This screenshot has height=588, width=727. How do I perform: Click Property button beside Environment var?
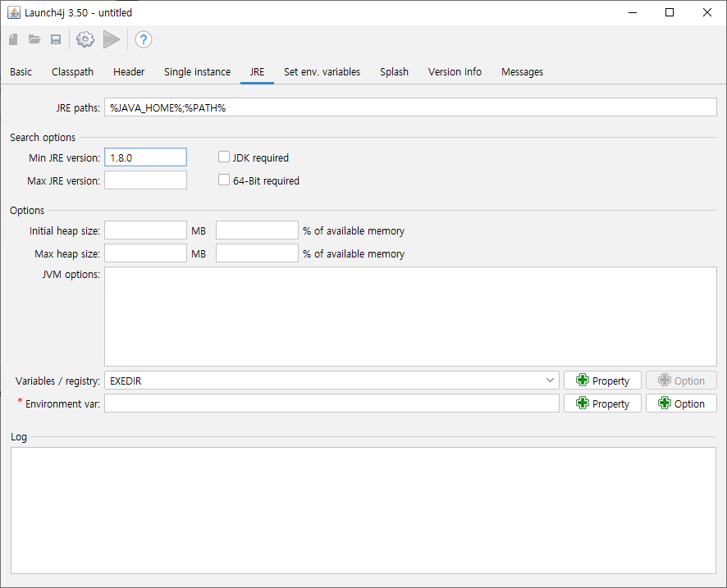pyautogui.click(x=602, y=403)
